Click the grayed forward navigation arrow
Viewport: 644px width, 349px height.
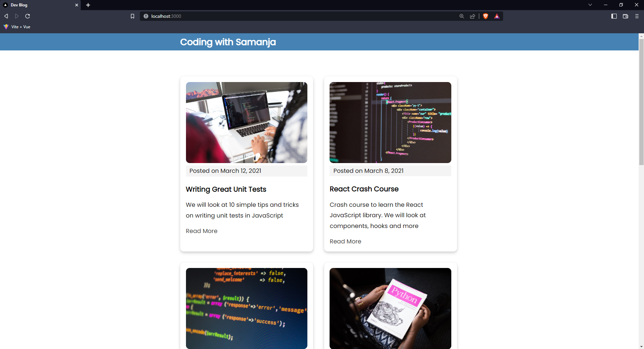click(16, 16)
